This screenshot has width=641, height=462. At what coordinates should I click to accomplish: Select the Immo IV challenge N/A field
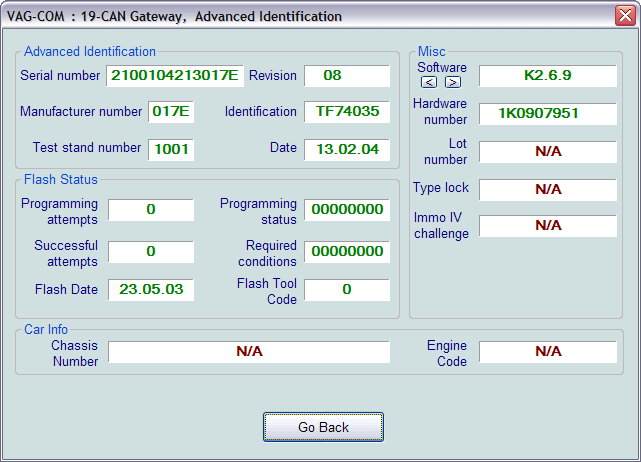(548, 226)
